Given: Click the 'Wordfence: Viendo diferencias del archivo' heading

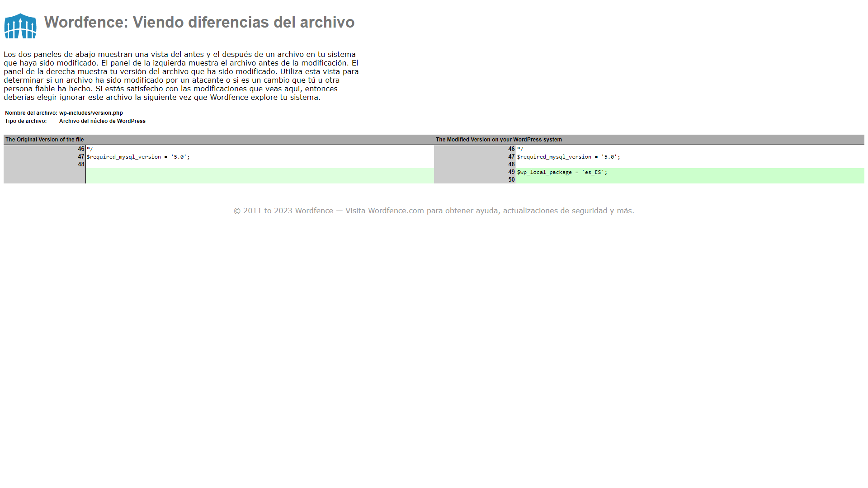Looking at the screenshot, I should tap(199, 22).
